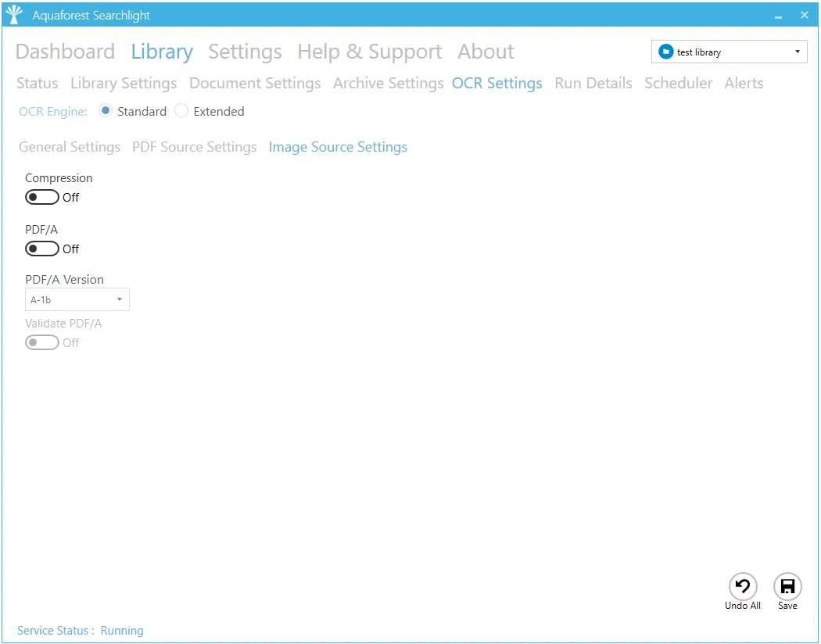
Task: Click the Save floppy disk icon
Action: (787, 587)
